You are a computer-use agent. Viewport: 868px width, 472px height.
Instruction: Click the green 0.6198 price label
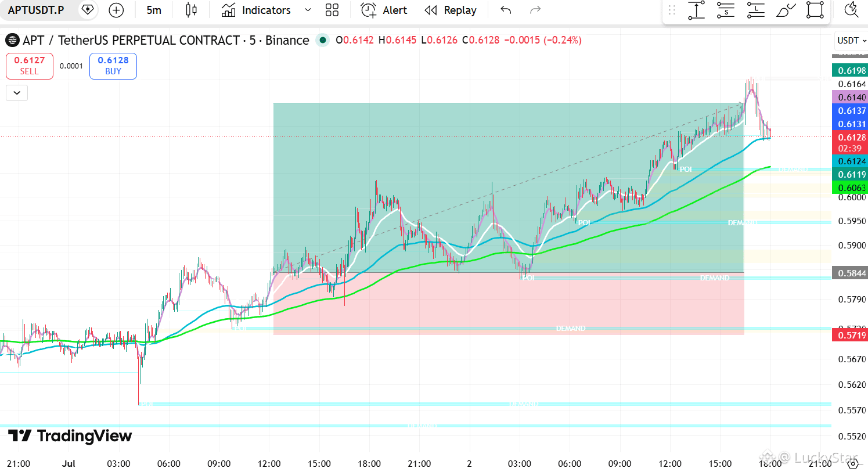click(850, 71)
